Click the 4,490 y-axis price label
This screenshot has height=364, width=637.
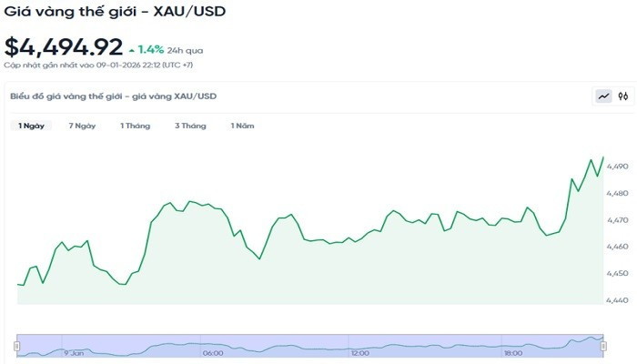[x=617, y=167]
